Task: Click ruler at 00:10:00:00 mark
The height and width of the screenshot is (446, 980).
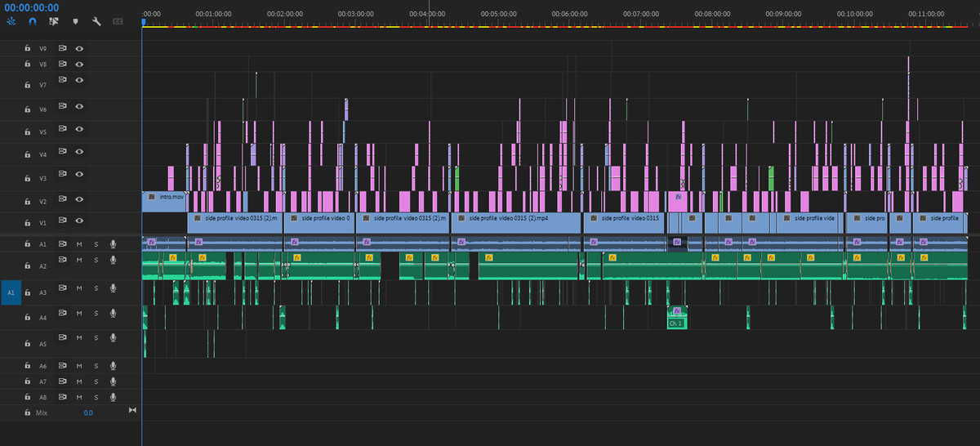Action: (x=854, y=14)
